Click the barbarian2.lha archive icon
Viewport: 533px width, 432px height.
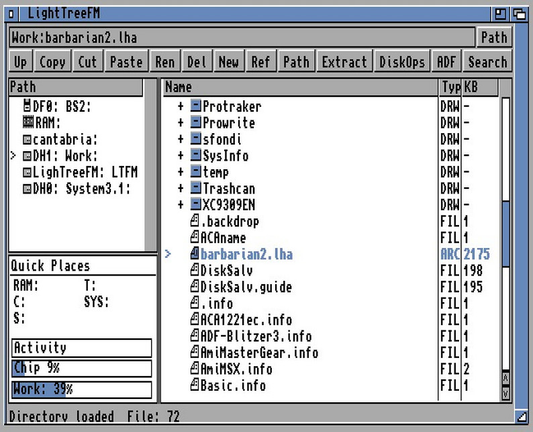click(194, 253)
